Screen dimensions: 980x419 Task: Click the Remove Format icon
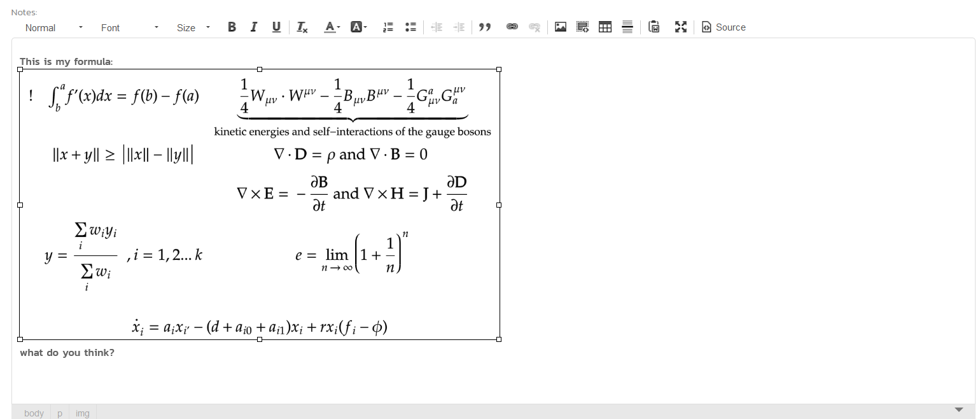point(302,27)
